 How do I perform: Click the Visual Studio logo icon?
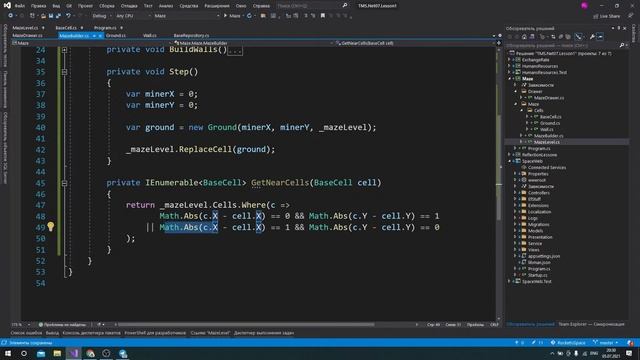(x=7, y=5)
